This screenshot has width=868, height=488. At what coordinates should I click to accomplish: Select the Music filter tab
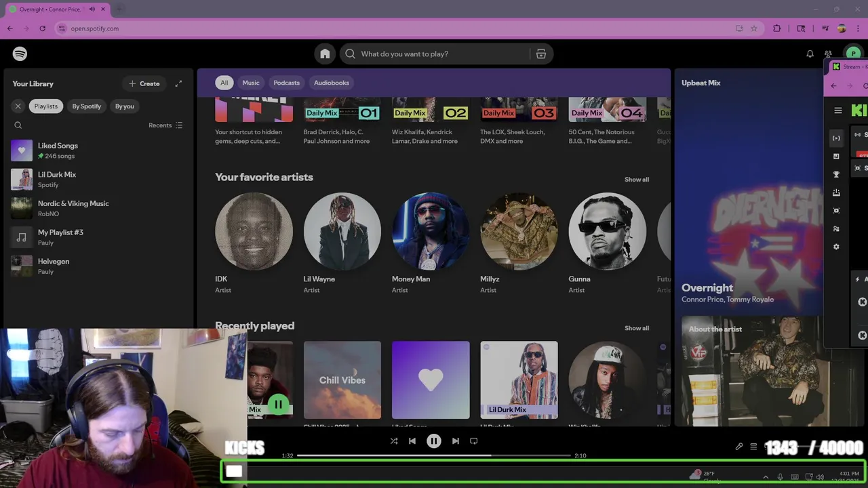(x=251, y=83)
